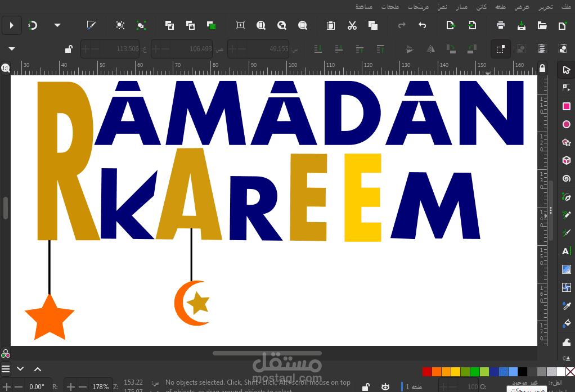Select the 3D box tool
The height and width of the screenshot is (392, 575).
(566, 160)
